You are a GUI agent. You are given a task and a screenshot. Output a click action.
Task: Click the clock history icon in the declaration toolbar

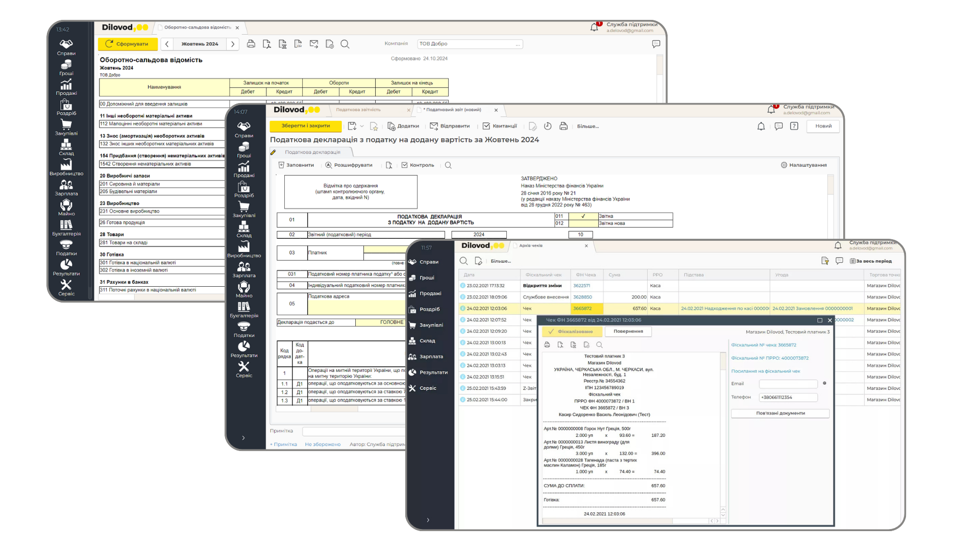click(x=548, y=126)
